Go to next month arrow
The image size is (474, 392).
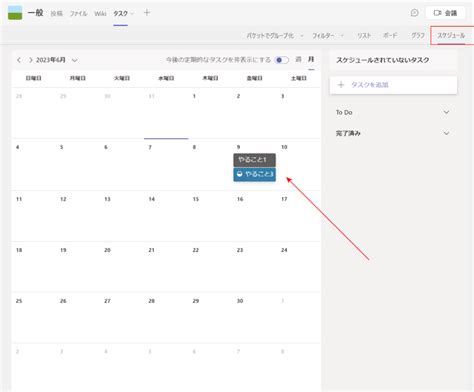pyautogui.click(x=31, y=60)
